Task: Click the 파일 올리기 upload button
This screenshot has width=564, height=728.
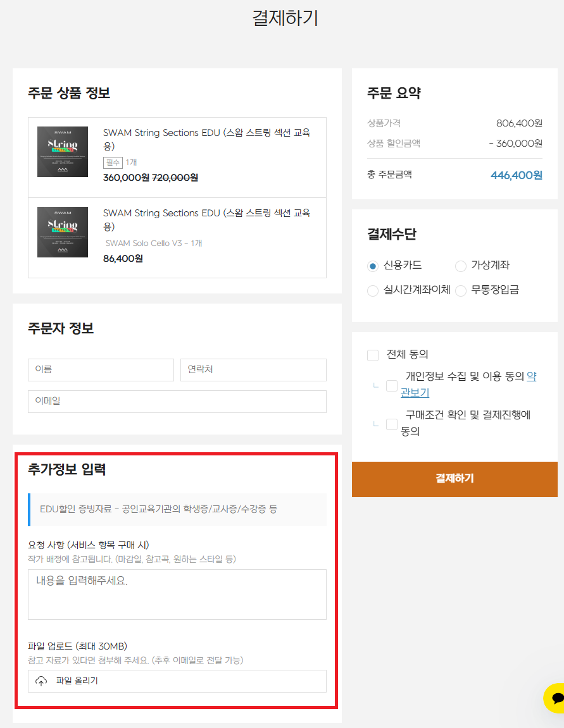Action: pos(177,681)
